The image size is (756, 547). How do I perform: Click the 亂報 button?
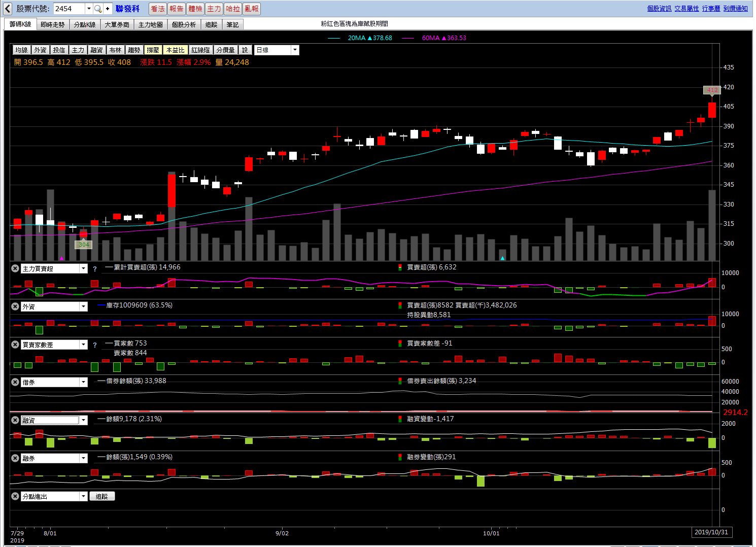click(x=252, y=9)
